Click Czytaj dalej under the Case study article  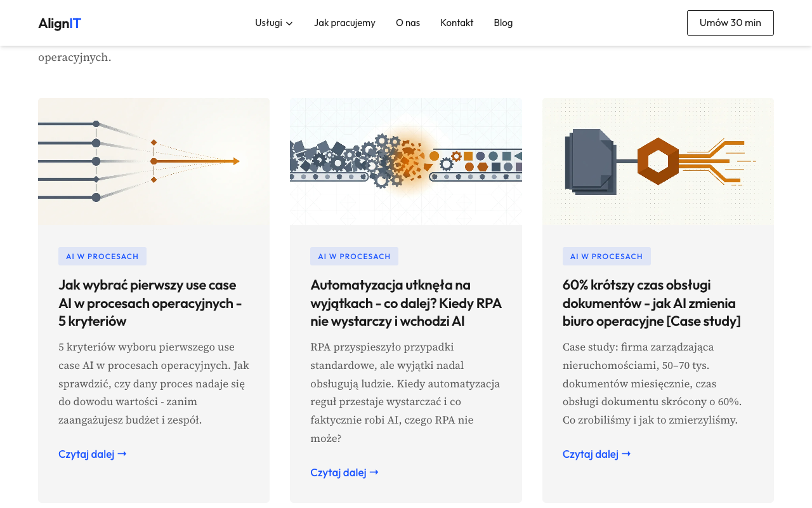(597, 454)
